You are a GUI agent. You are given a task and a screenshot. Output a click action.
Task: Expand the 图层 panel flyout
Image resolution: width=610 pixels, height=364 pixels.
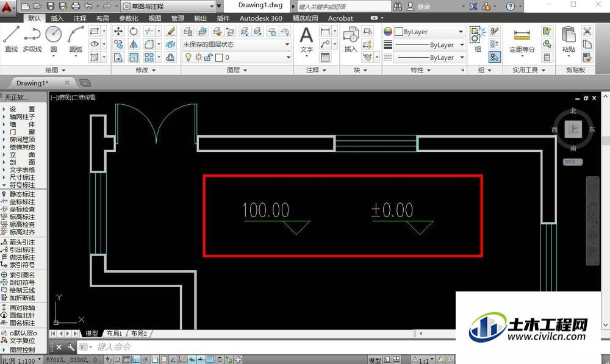point(237,70)
